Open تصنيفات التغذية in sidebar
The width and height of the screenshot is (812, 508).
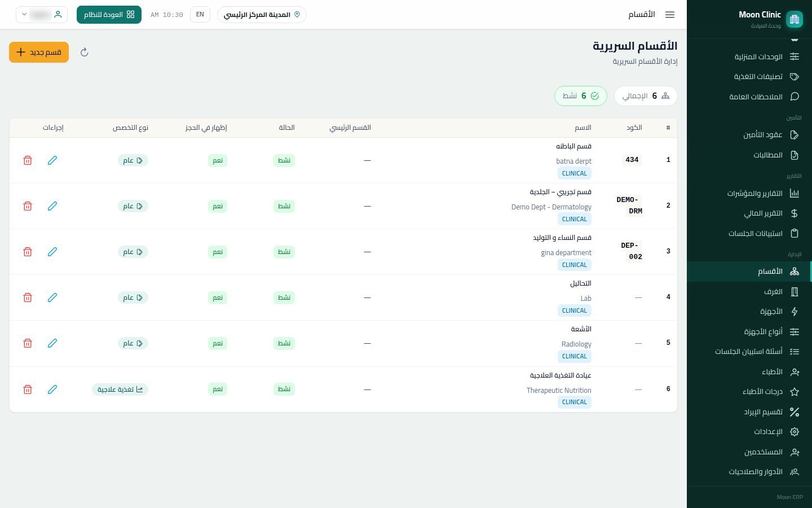(x=749, y=77)
